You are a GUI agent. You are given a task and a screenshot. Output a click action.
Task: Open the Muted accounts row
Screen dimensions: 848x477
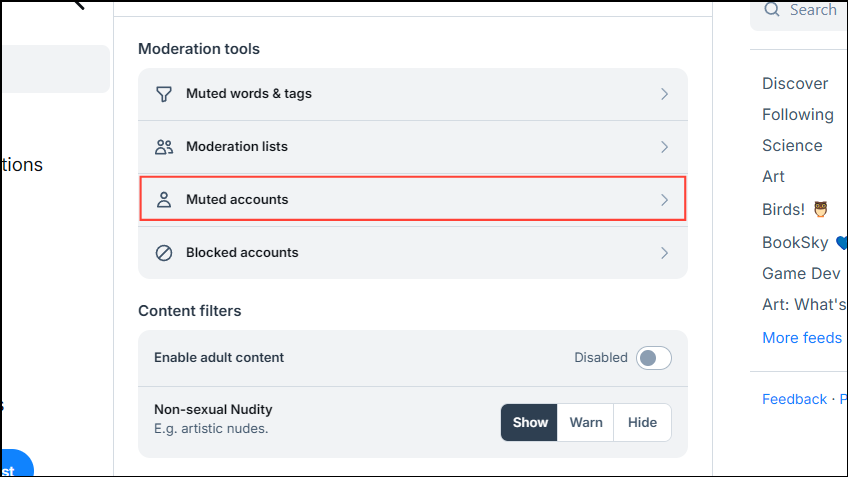(x=412, y=200)
